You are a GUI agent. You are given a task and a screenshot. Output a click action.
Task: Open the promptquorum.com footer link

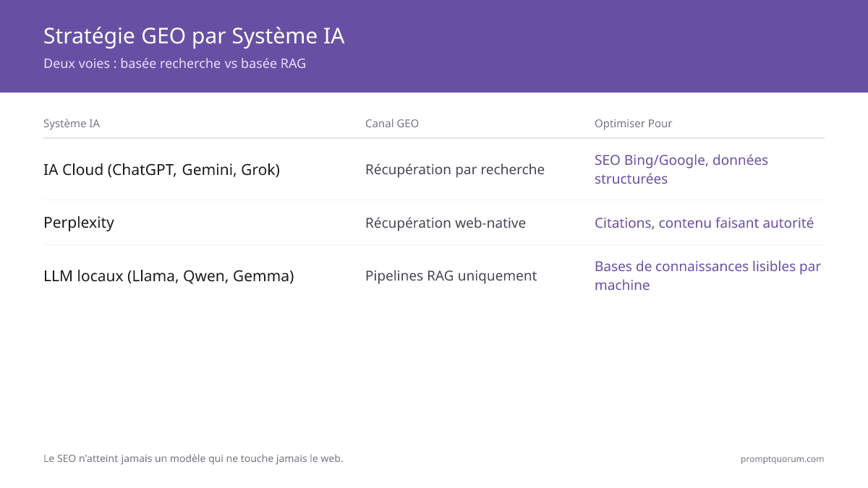[782, 459]
